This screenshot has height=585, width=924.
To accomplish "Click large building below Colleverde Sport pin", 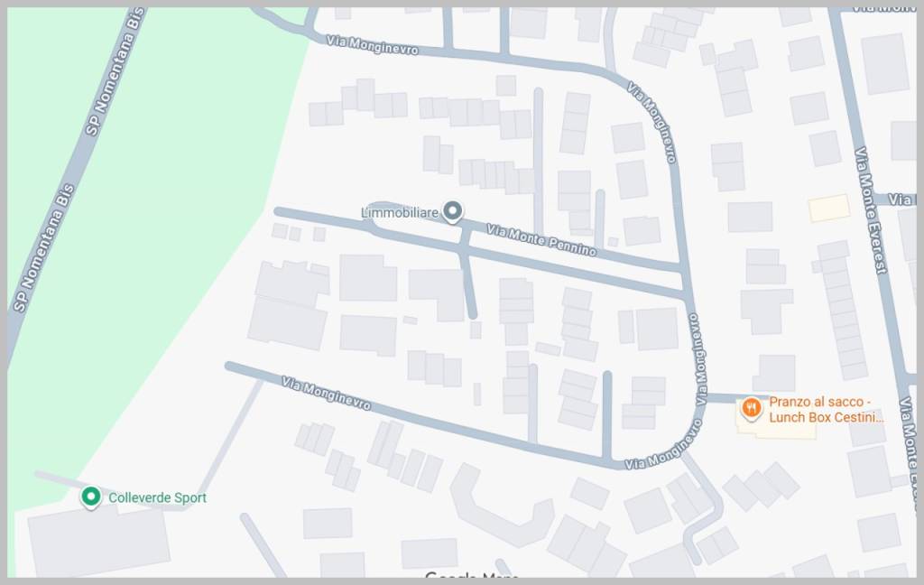I will click(x=99, y=540).
